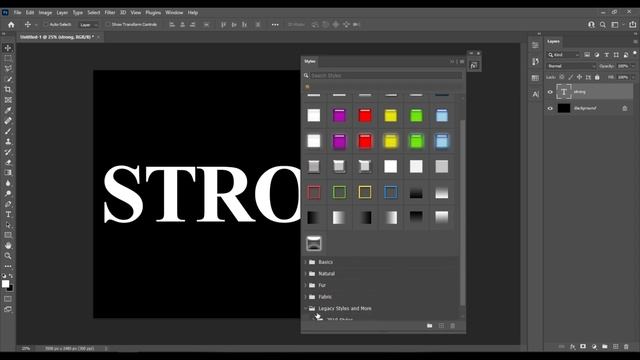Click the Styles panel tab
Screen dimensions: 640x360
310,61
